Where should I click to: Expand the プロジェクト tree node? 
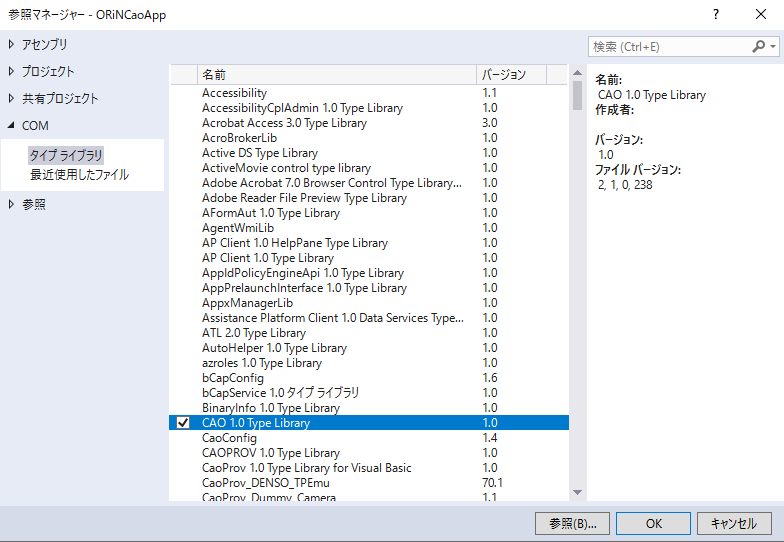pyautogui.click(x=11, y=72)
